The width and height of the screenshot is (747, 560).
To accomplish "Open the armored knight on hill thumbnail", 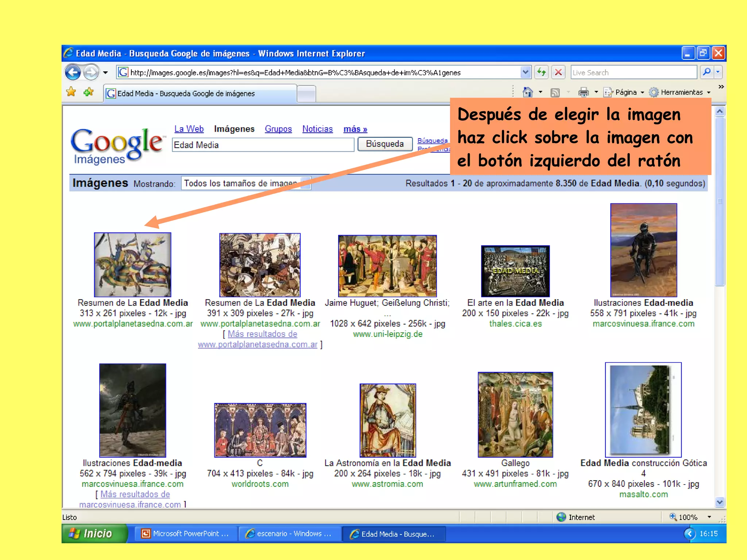I will 643,250.
